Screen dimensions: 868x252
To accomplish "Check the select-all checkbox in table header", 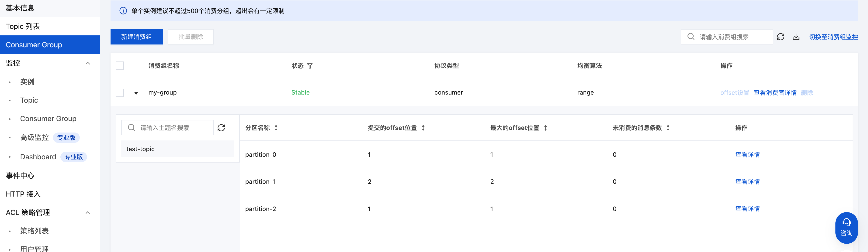I will click(120, 66).
